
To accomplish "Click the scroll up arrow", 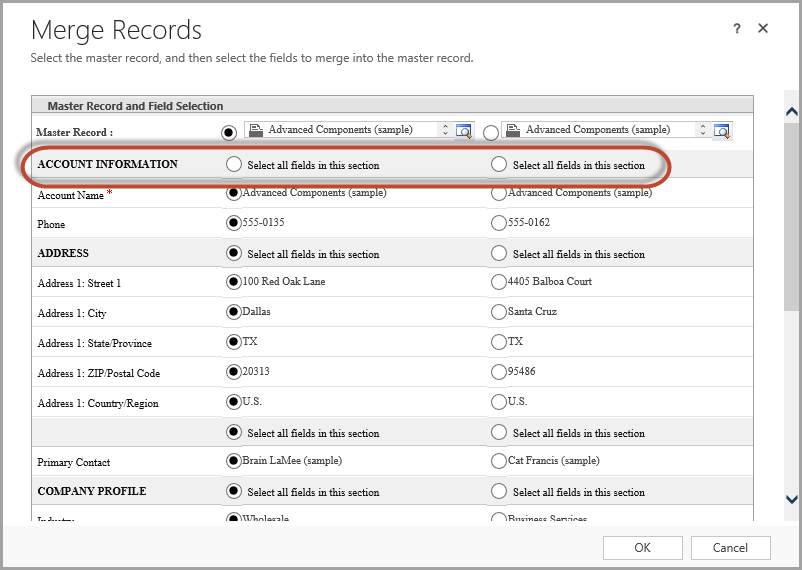I will [792, 112].
